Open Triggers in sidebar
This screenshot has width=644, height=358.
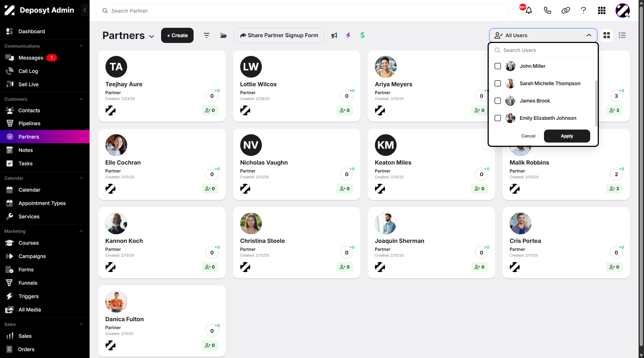[45, 296]
